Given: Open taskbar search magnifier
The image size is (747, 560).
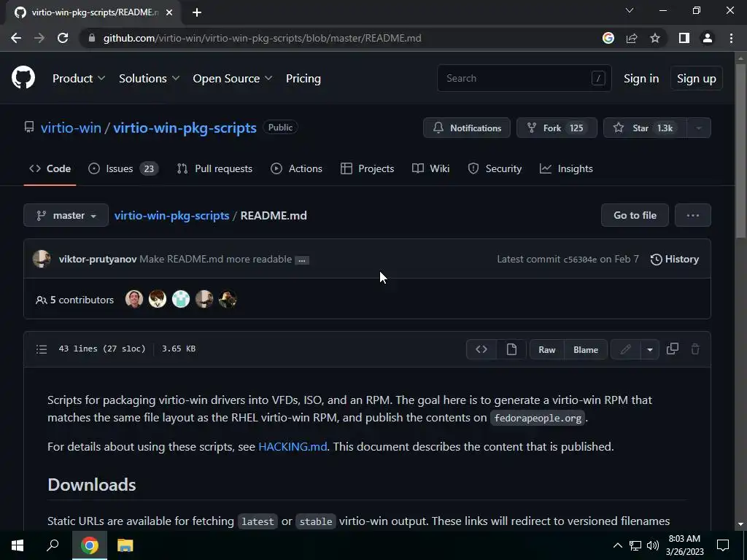Looking at the screenshot, I should point(53,545).
